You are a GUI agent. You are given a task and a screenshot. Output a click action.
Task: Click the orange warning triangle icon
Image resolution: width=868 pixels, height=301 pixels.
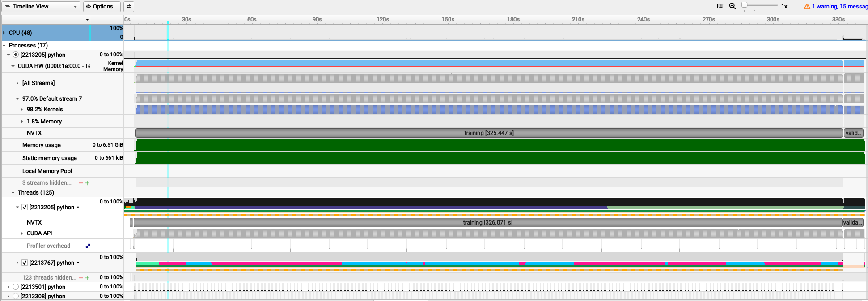coord(807,7)
